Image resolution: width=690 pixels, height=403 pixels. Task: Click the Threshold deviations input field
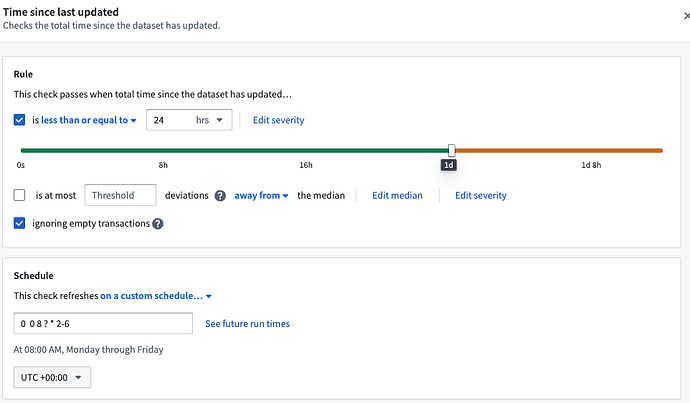(121, 196)
